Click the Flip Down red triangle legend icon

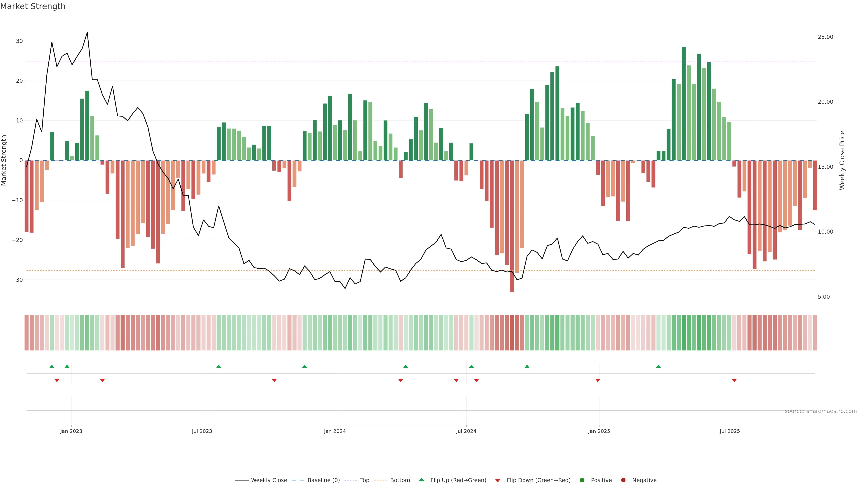pos(498,481)
